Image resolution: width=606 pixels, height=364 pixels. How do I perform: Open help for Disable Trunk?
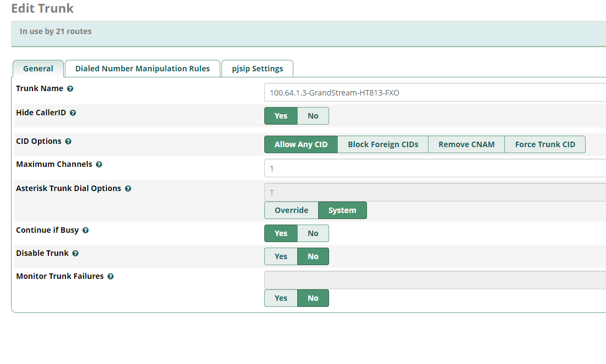(76, 253)
